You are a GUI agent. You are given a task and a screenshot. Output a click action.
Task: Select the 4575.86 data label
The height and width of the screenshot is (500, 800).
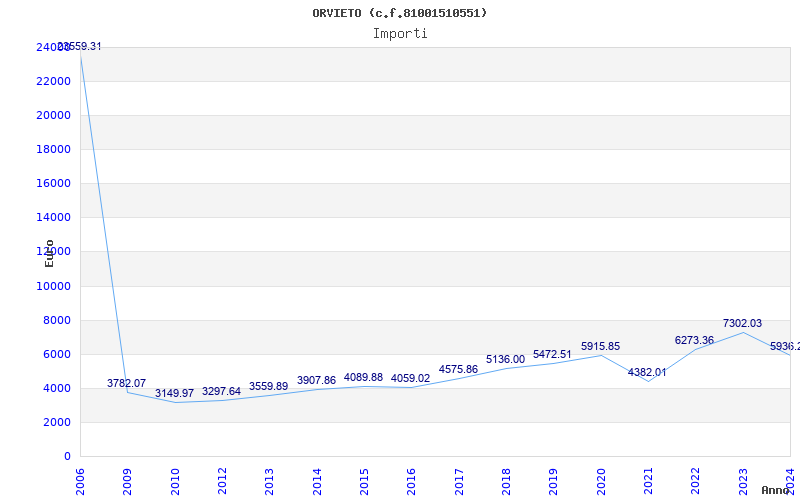tap(458, 369)
